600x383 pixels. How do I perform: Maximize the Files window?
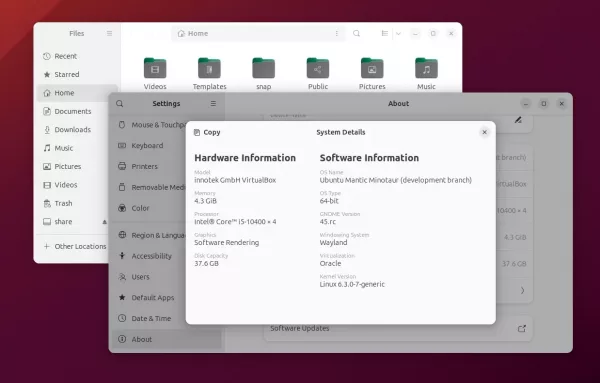click(433, 34)
